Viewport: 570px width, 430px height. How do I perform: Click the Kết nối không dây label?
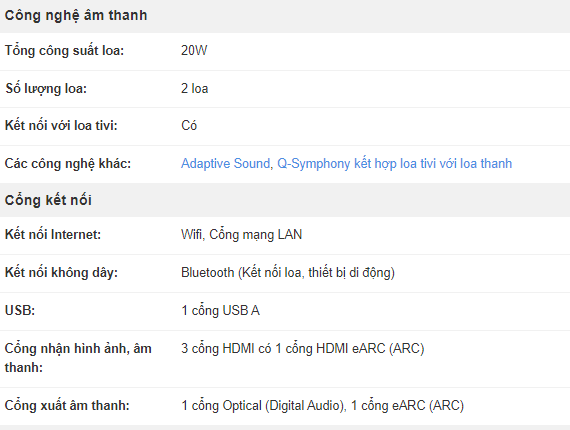pos(61,272)
